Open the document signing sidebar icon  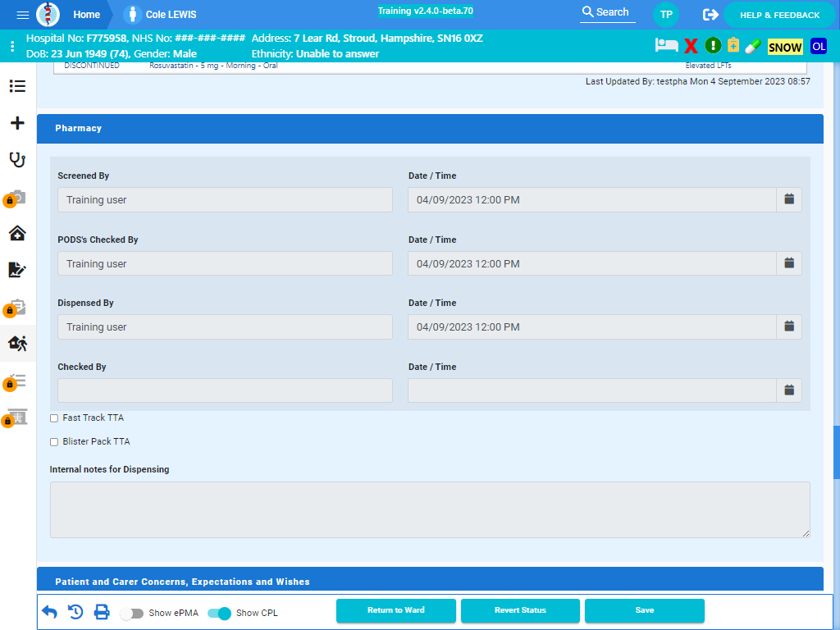(x=18, y=269)
